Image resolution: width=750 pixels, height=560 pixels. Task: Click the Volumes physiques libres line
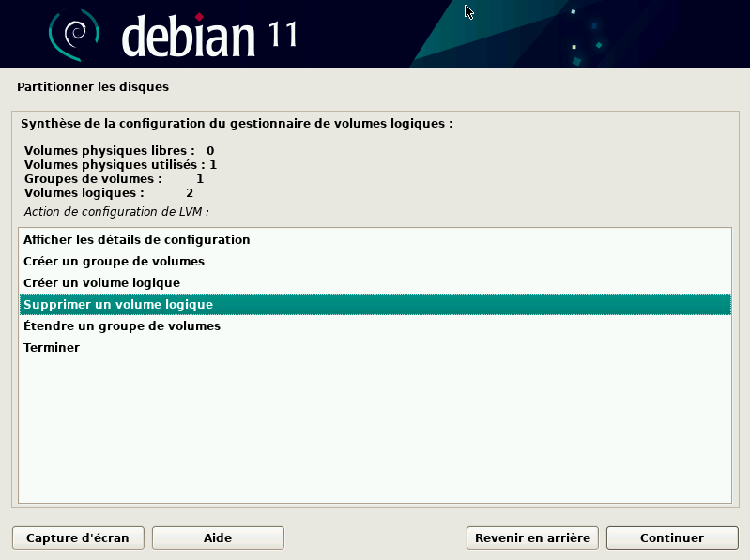(x=119, y=150)
